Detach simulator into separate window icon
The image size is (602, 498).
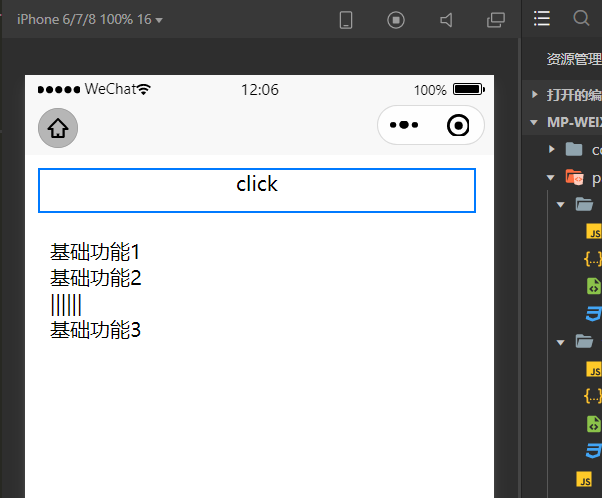(x=496, y=19)
